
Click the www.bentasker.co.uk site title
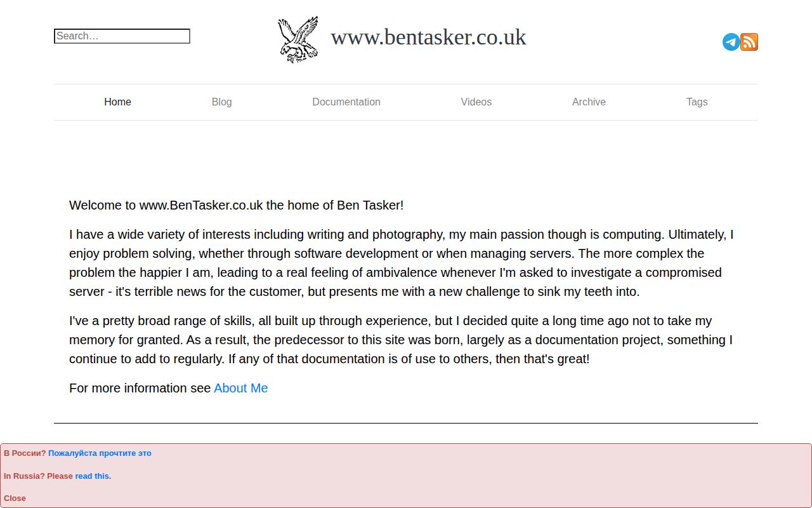click(428, 37)
